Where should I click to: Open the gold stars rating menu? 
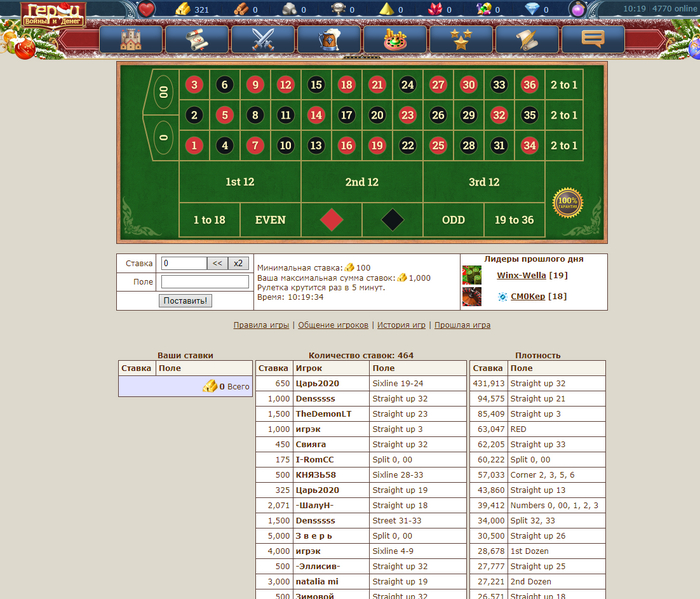(461, 40)
